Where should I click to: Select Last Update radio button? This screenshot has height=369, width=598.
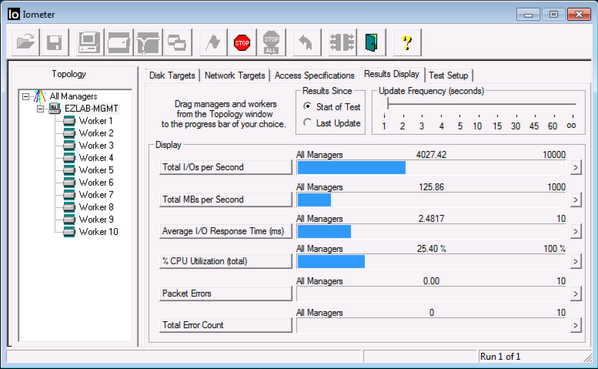307,122
